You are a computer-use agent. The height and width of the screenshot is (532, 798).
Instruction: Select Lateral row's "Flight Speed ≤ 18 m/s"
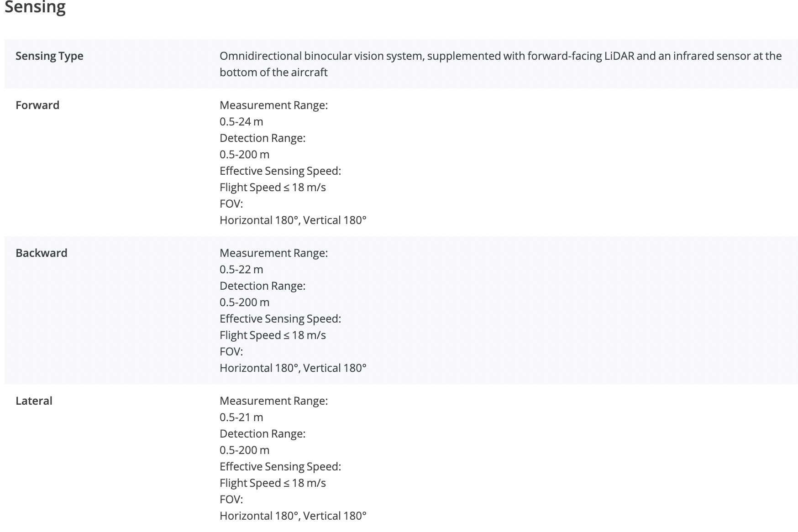click(273, 483)
